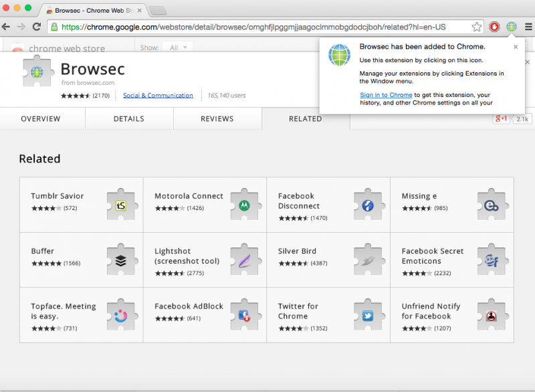
Task: Click the Social & Communication category link
Action: click(x=158, y=96)
